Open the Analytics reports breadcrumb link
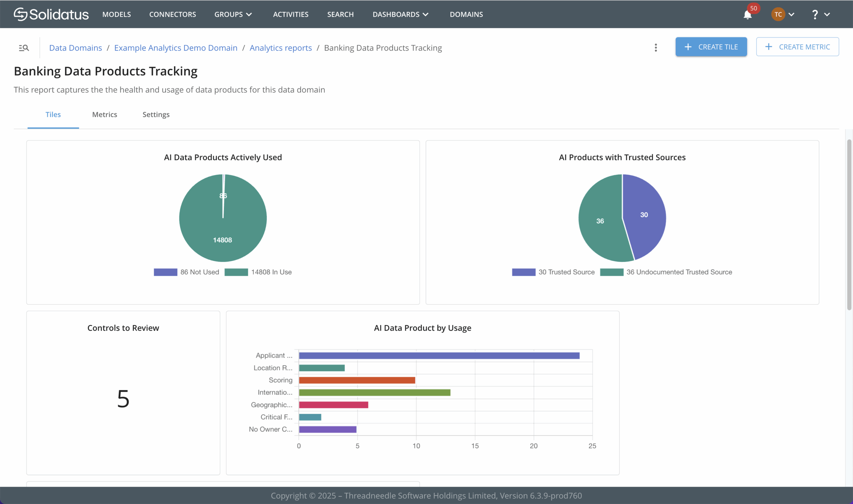 pyautogui.click(x=281, y=48)
